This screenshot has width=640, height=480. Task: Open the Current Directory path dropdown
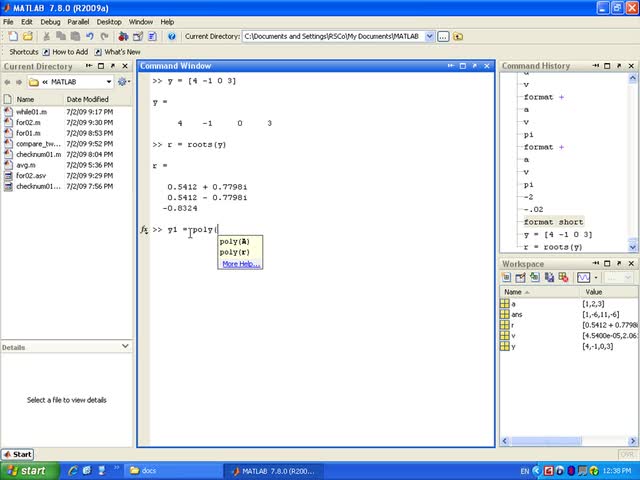(430, 36)
